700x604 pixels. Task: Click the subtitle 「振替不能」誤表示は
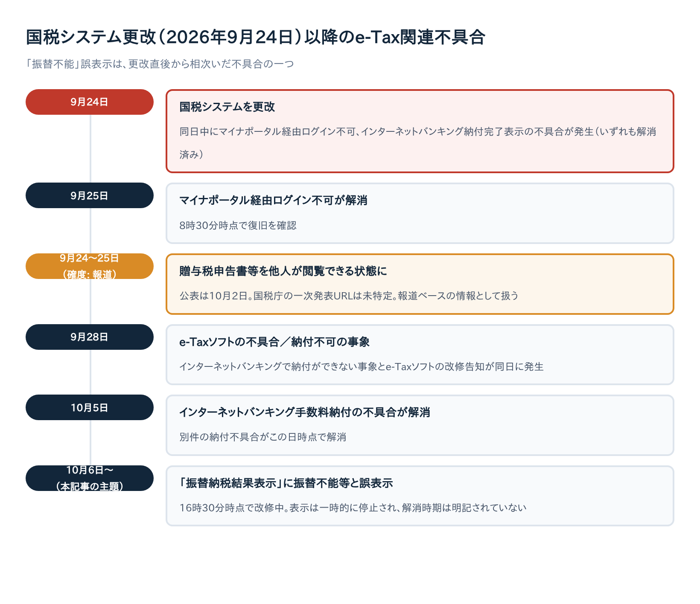pyautogui.click(x=160, y=64)
